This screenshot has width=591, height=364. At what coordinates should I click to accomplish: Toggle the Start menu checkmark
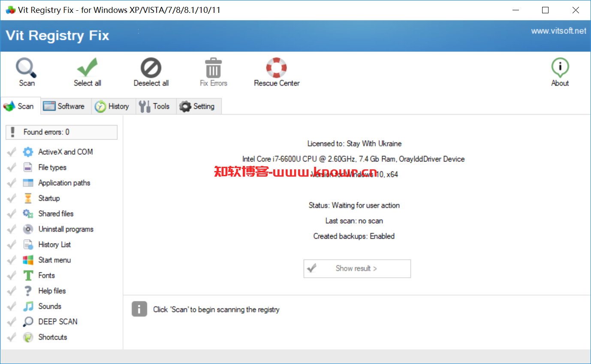click(x=12, y=260)
